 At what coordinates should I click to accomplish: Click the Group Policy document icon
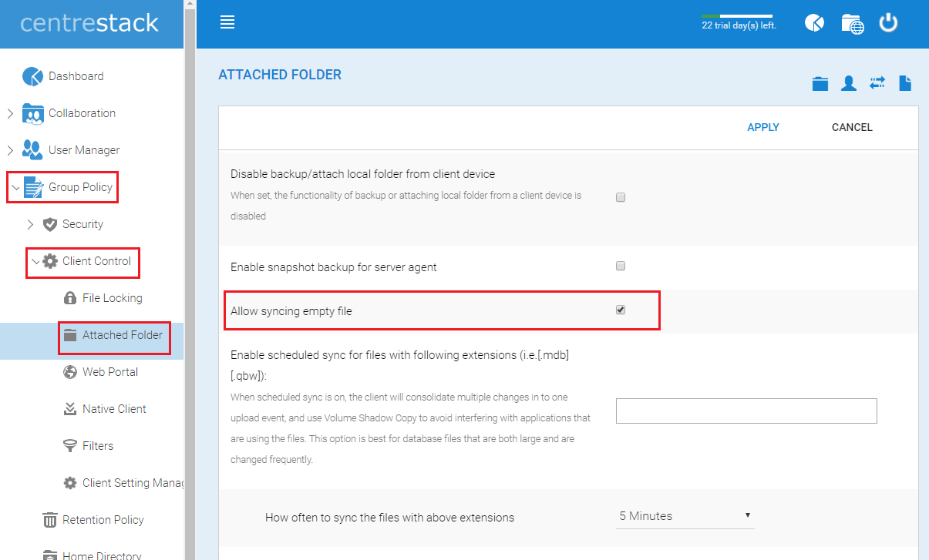[34, 187]
